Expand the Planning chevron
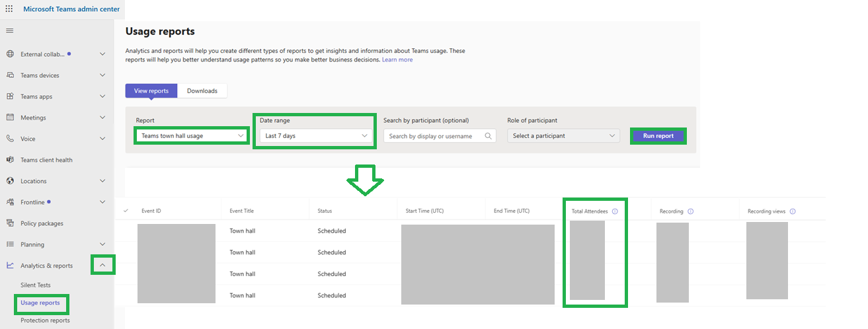 (102, 244)
